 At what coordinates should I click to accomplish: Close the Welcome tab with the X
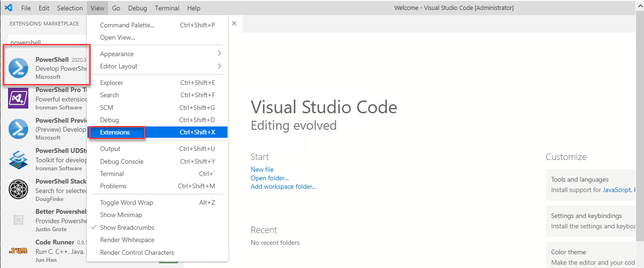click(x=234, y=23)
